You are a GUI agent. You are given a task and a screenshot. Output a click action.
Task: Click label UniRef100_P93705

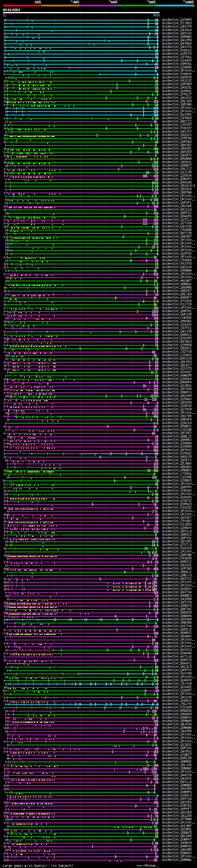(177, 264)
